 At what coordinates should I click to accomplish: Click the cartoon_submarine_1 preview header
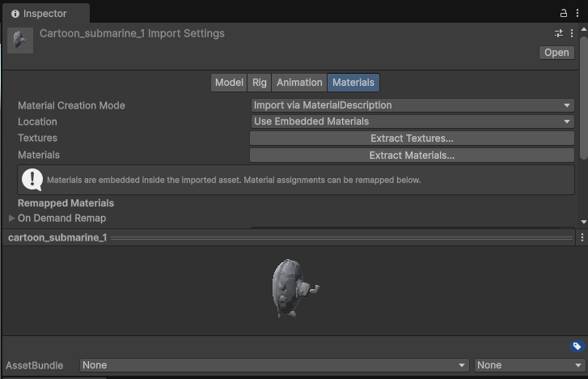(289, 237)
